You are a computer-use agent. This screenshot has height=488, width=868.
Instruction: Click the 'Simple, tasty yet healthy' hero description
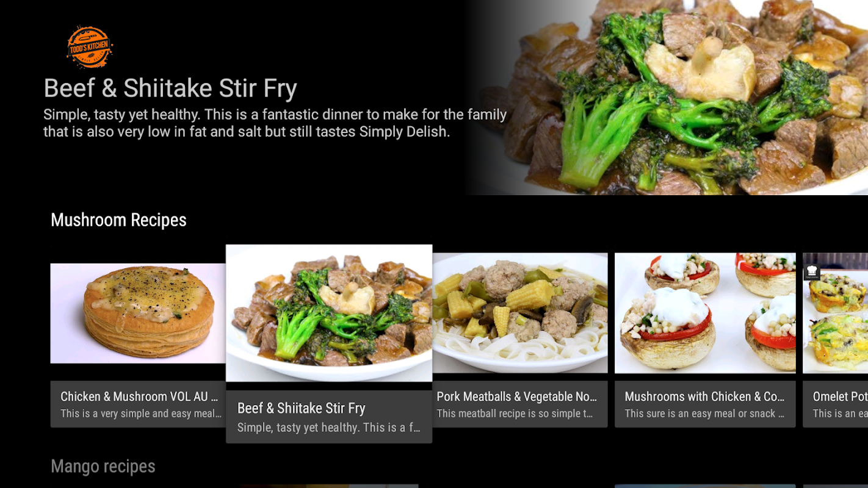pos(275,123)
